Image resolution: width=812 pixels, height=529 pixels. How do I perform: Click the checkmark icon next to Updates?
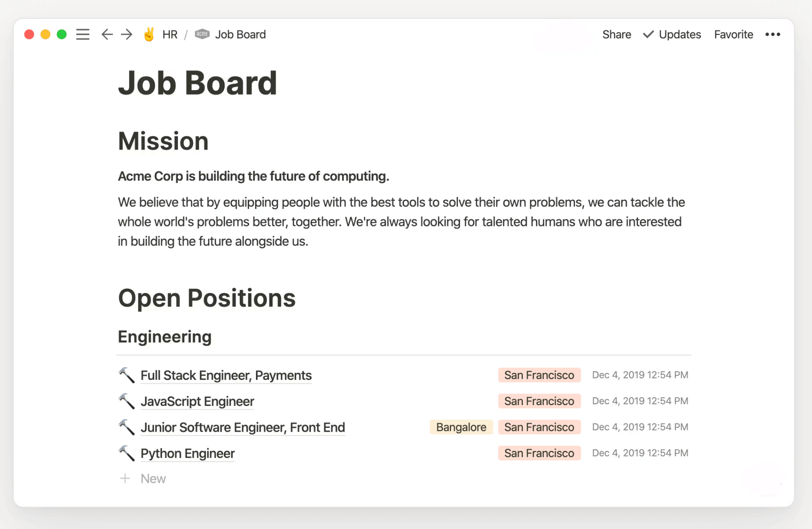point(648,34)
